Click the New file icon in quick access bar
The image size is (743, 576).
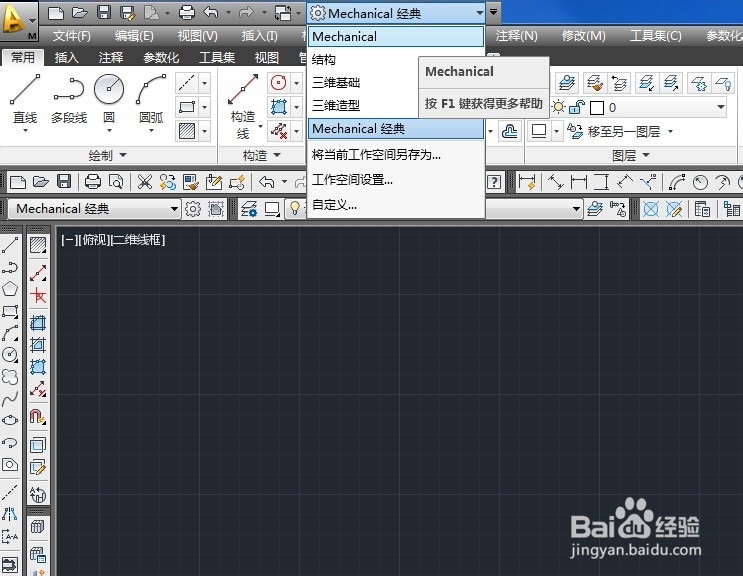click(55, 13)
